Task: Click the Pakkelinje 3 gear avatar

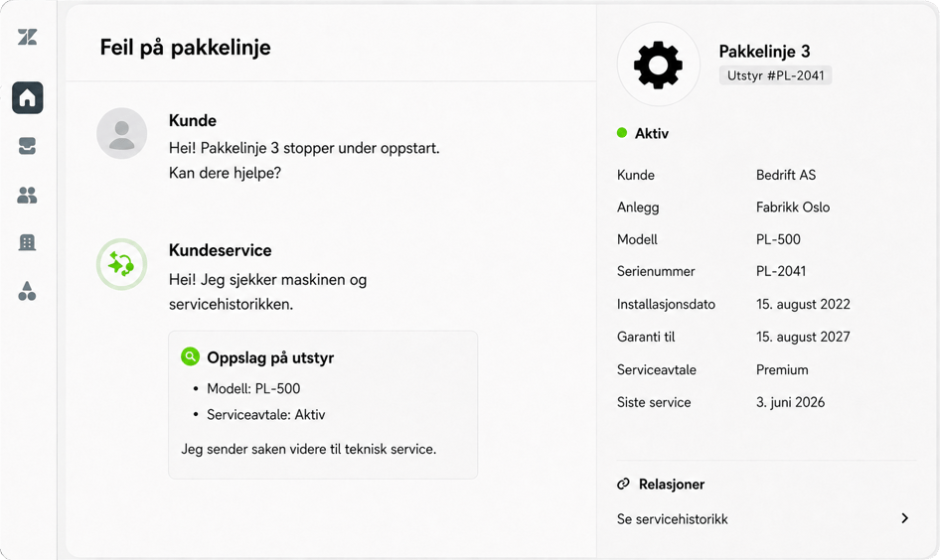Action: tap(658, 65)
